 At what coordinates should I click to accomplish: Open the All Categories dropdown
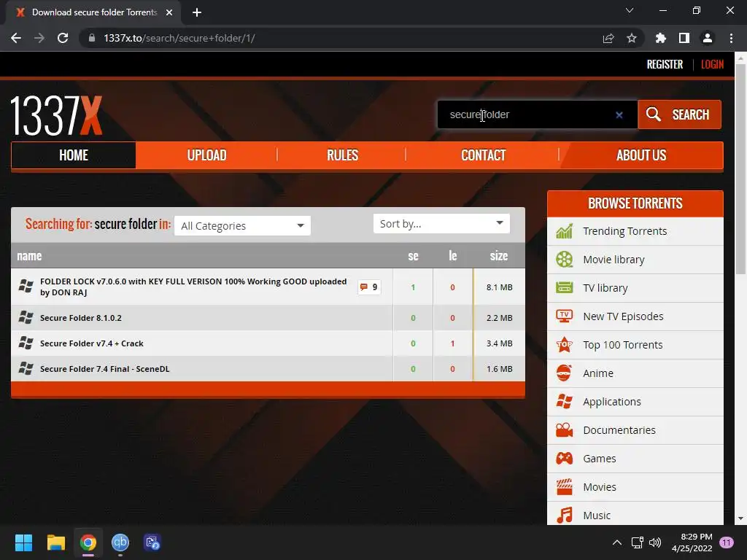[x=242, y=226]
